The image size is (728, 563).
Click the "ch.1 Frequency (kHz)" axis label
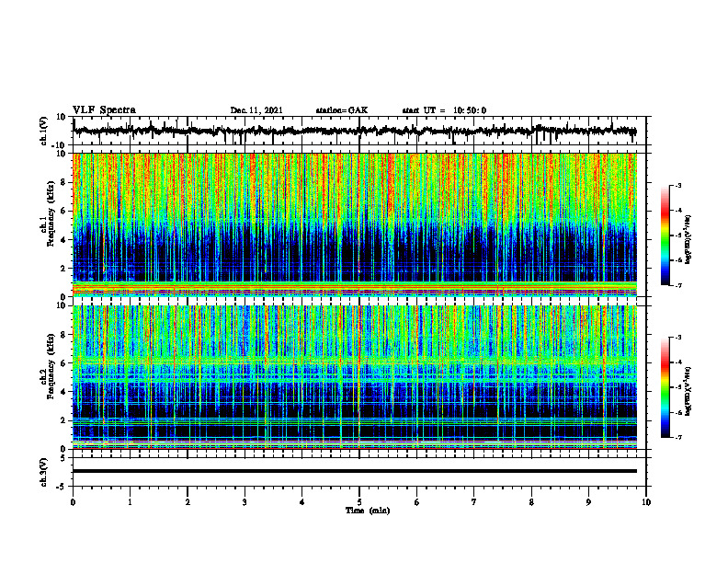pos(47,213)
